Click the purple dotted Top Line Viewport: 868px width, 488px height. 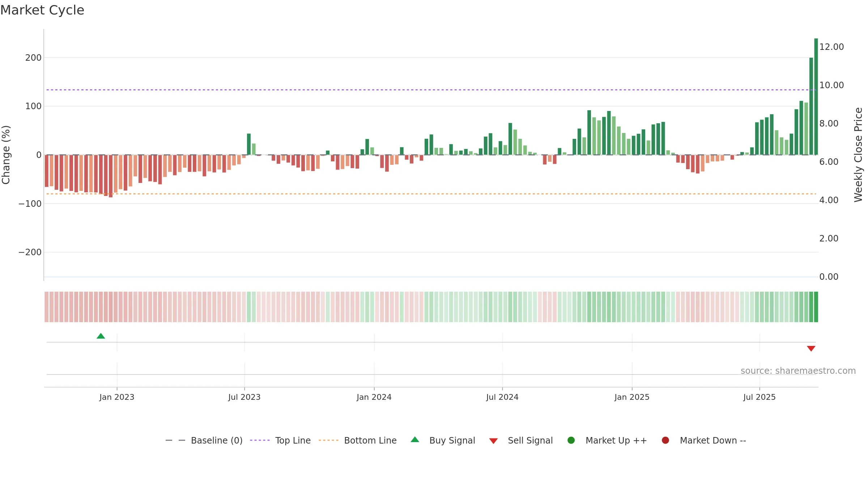(430, 90)
